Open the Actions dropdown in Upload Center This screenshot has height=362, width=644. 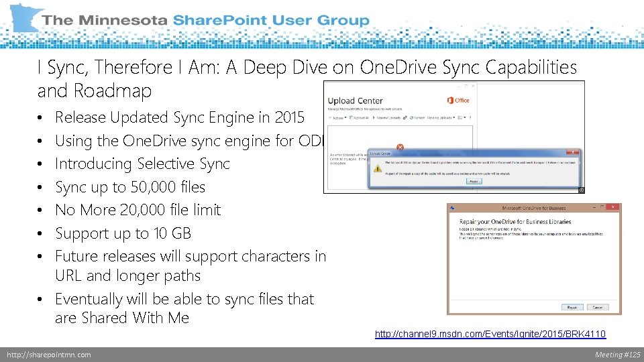[337, 118]
